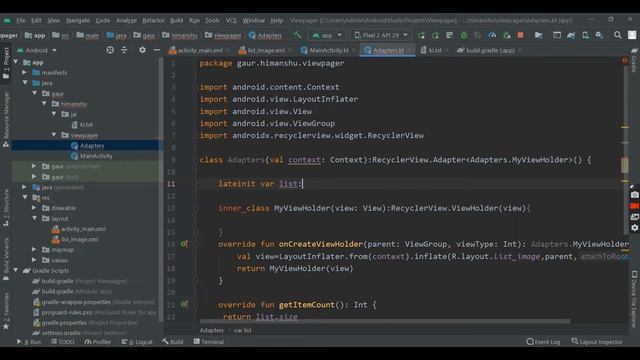Image resolution: width=640 pixels, height=360 pixels.
Task: Open the VCS menu
Action: click(x=231, y=20)
